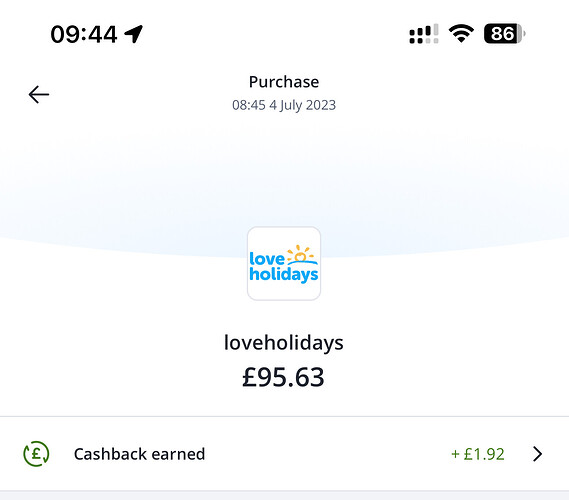This screenshot has height=500, width=569.
Task: Tap the word love in the logo
Action: click(267, 259)
